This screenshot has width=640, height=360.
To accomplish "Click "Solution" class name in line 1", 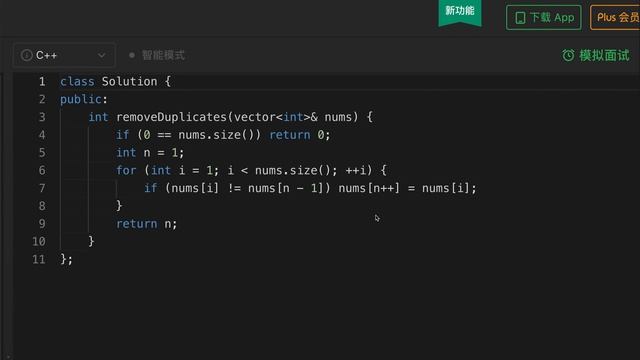I will coord(129,82).
